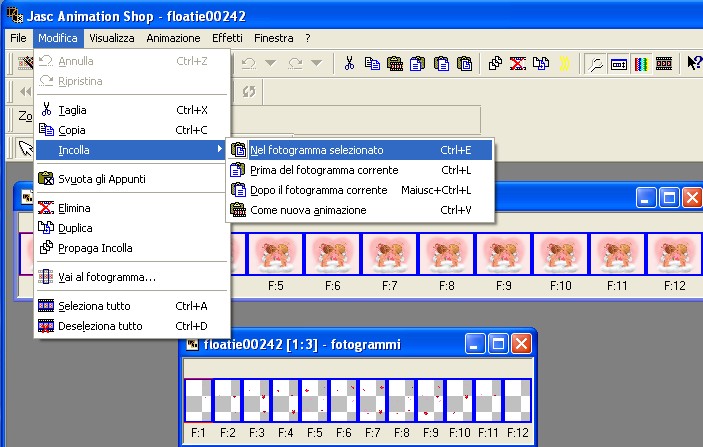Screen dimensions: 703x447
Task: Open the Visualizza menu
Action: [x=112, y=38]
